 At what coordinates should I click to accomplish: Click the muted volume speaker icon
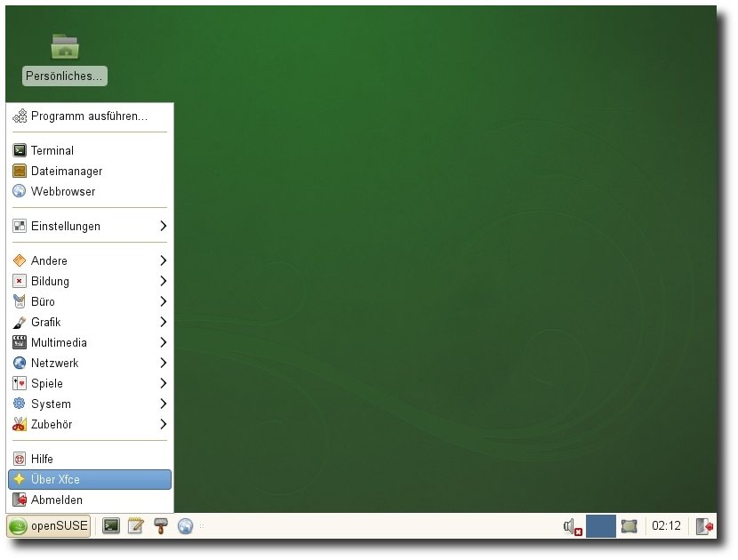pyautogui.click(x=573, y=526)
